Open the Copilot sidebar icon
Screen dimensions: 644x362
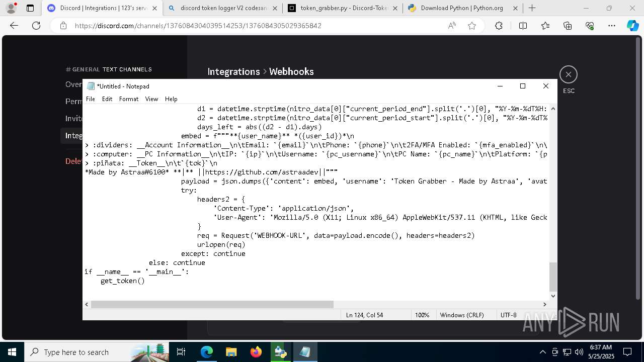(x=632, y=26)
